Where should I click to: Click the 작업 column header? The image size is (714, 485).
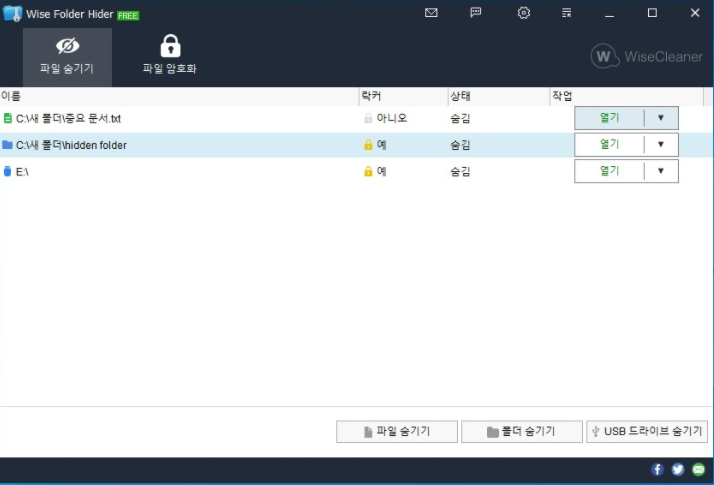click(x=627, y=96)
